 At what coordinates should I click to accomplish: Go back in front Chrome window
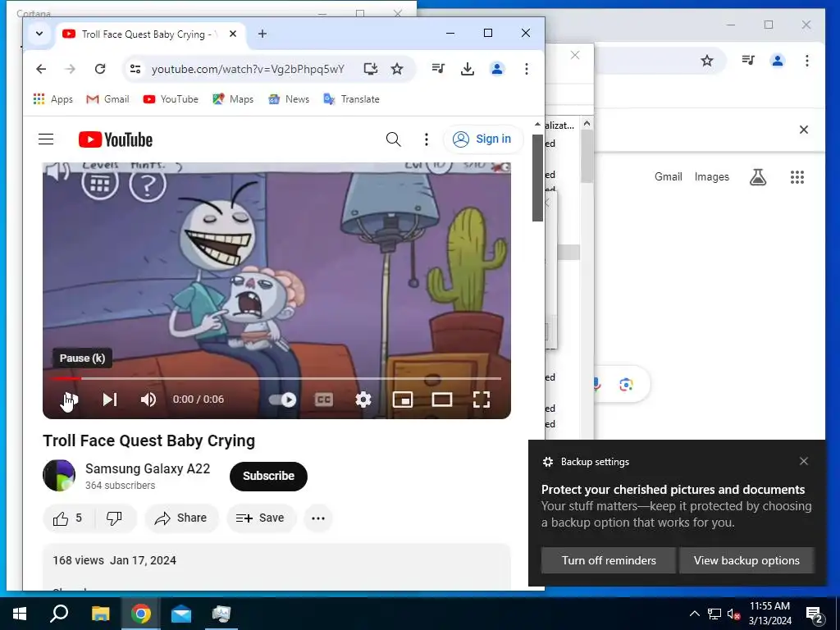(41, 69)
